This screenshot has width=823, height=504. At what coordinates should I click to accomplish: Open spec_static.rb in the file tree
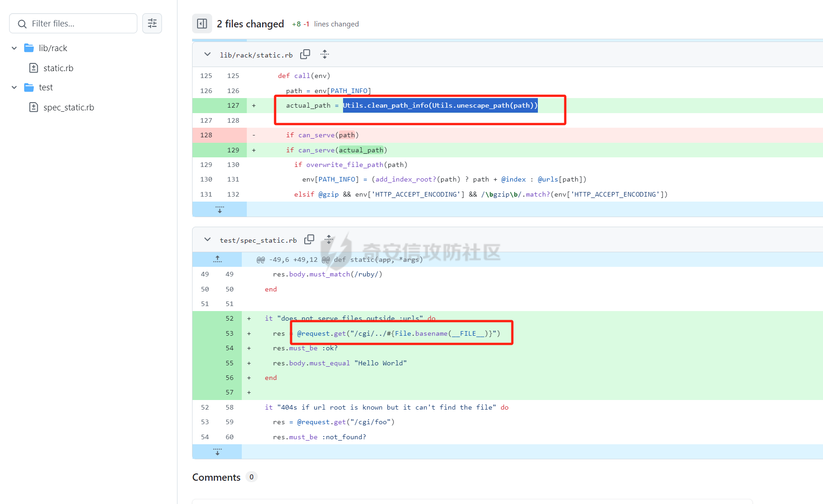pos(68,107)
